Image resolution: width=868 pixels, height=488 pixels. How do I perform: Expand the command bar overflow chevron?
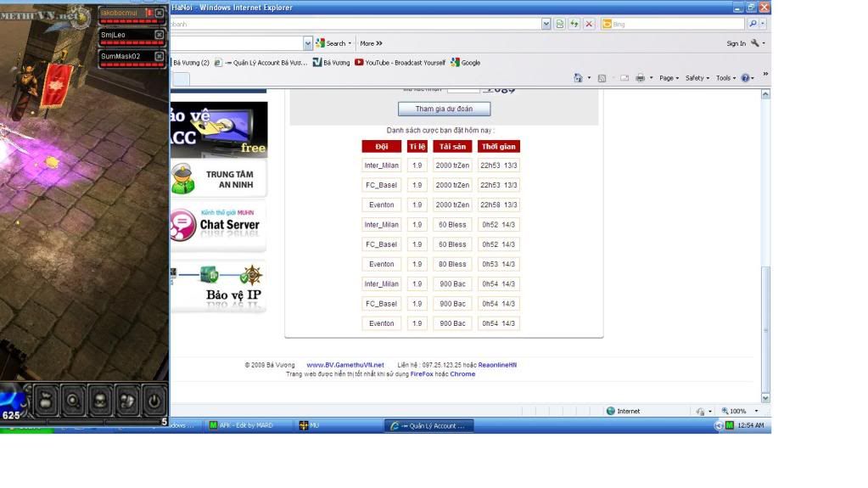pos(765,74)
